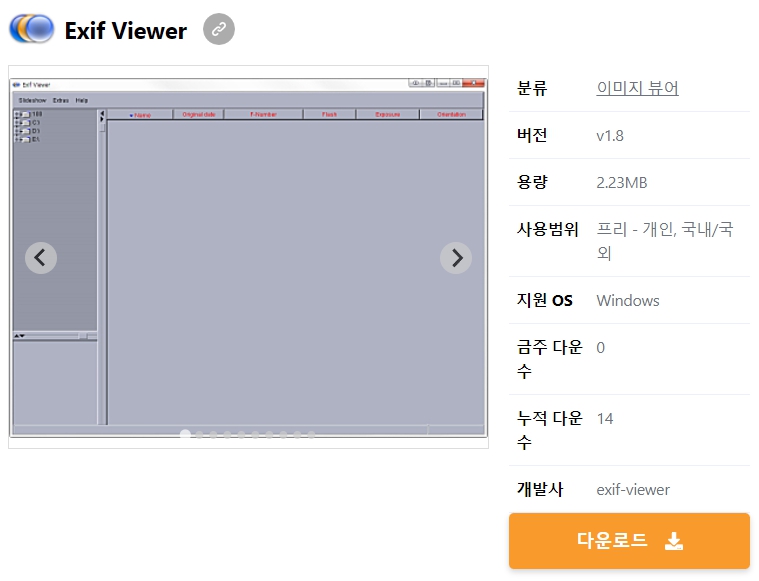Copy the page link with the chain icon
759x581 pixels.
pos(219,29)
